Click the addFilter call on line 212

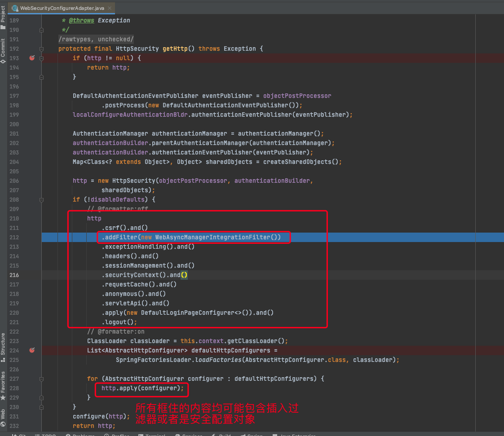[121, 237]
